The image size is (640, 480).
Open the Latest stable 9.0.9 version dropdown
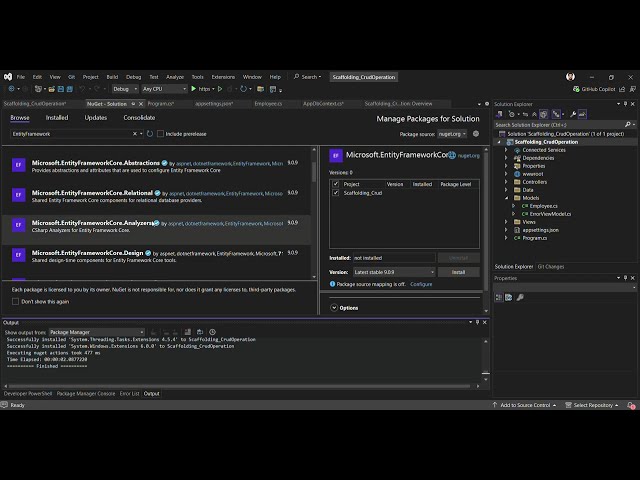394,272
